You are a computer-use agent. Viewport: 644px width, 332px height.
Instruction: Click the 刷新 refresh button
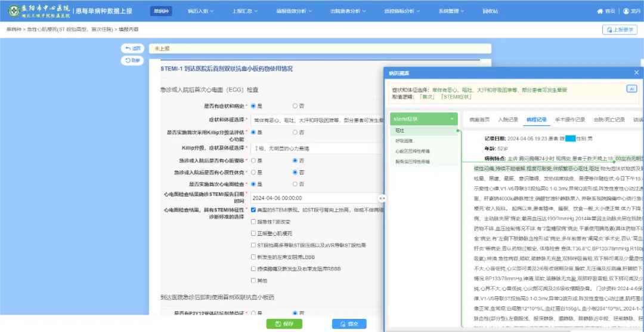coord(132,60)
